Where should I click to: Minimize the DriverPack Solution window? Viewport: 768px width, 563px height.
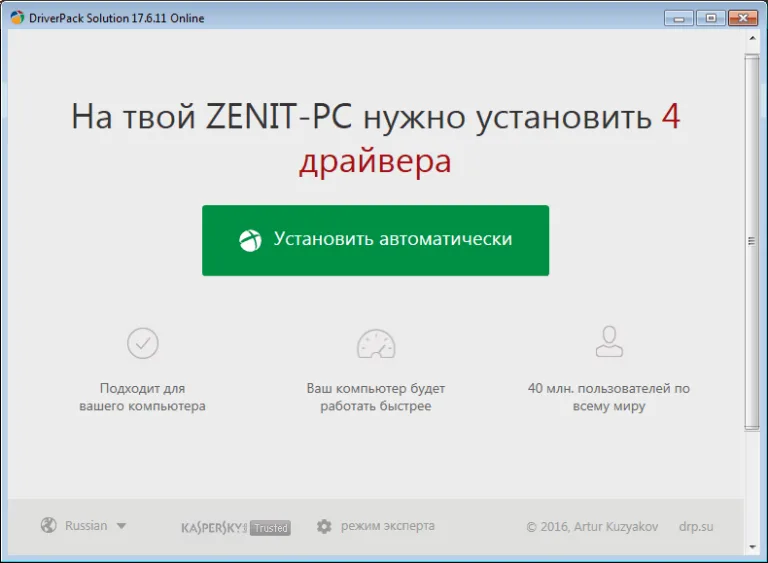678,19
